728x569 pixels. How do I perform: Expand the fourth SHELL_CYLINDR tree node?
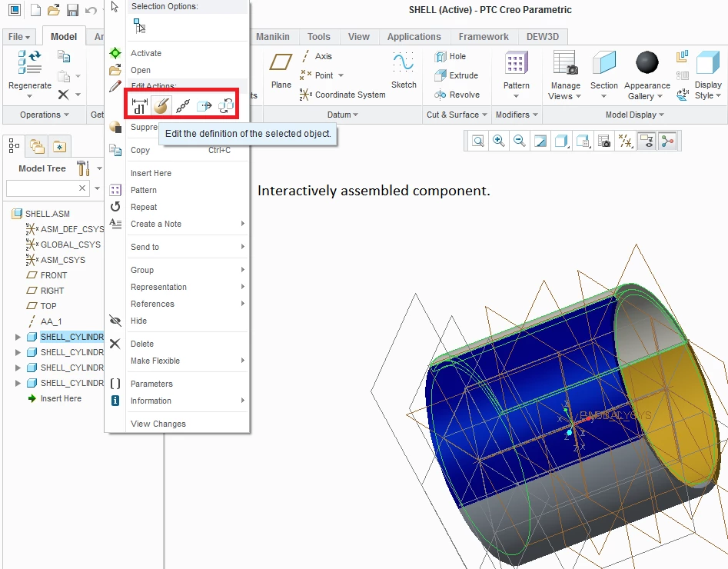click(18, 383)
